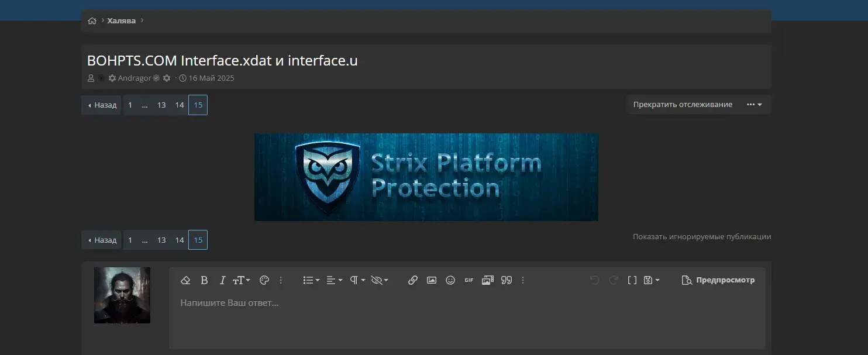Toggle italic formatting in the editor

click(222, 280)
